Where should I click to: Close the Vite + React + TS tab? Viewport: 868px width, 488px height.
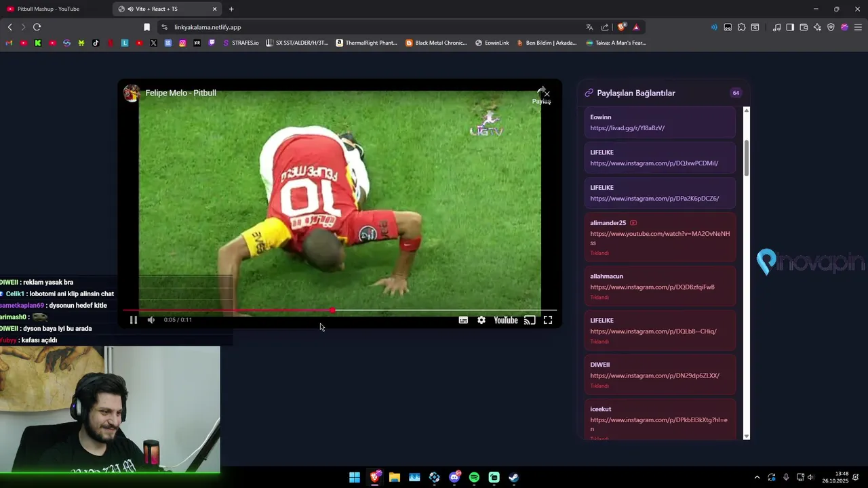(x=215, y=9)
